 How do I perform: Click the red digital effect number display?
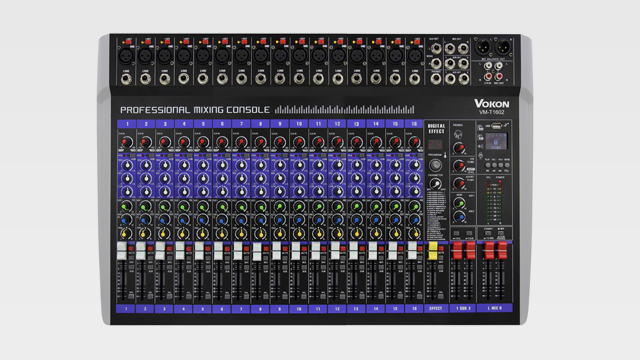[436, 144]
